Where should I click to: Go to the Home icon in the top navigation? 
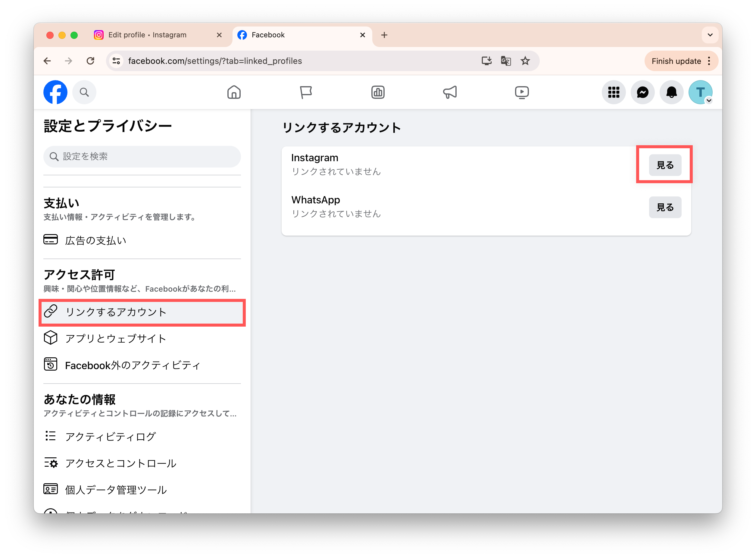coord(234,92)
